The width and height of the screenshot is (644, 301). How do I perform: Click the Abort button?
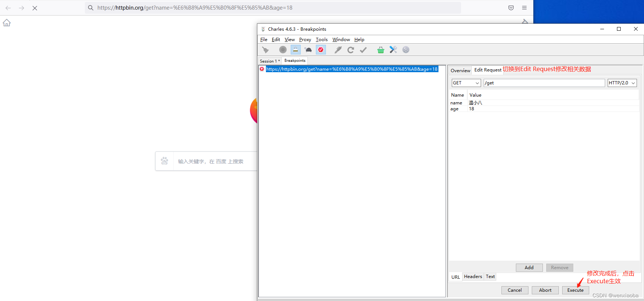point(545,290)
